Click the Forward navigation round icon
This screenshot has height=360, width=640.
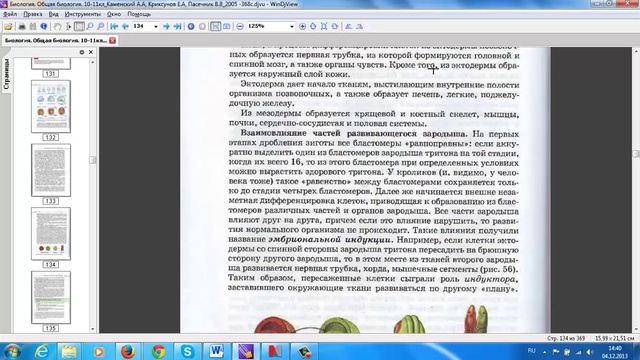point(202,27)
